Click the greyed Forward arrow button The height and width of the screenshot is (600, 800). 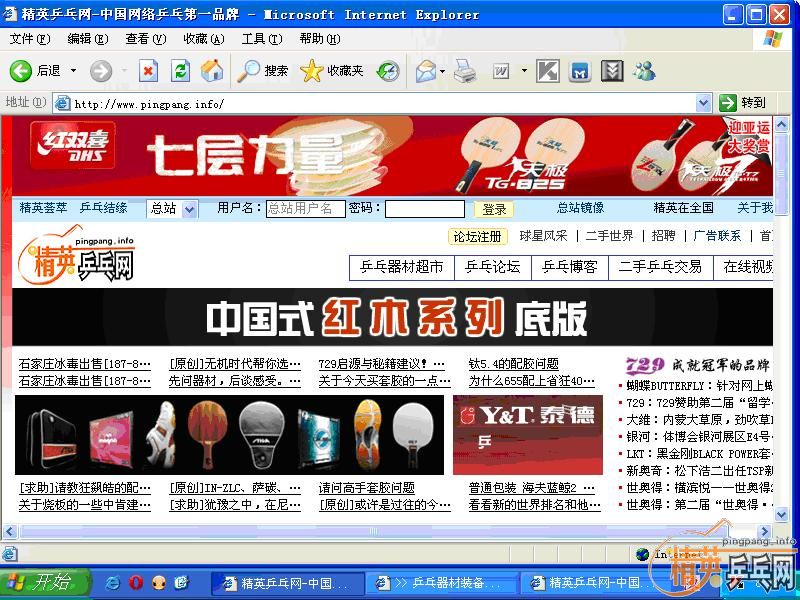101,70
